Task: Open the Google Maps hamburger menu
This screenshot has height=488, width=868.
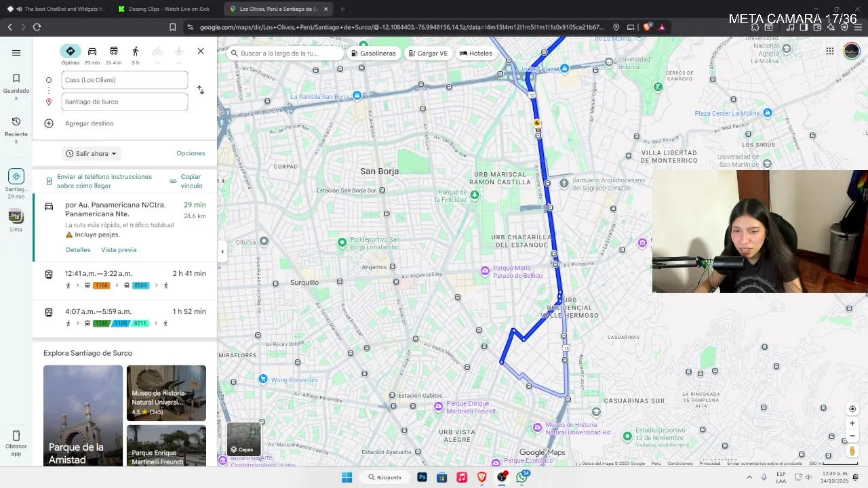Action: tap(16, 53)
